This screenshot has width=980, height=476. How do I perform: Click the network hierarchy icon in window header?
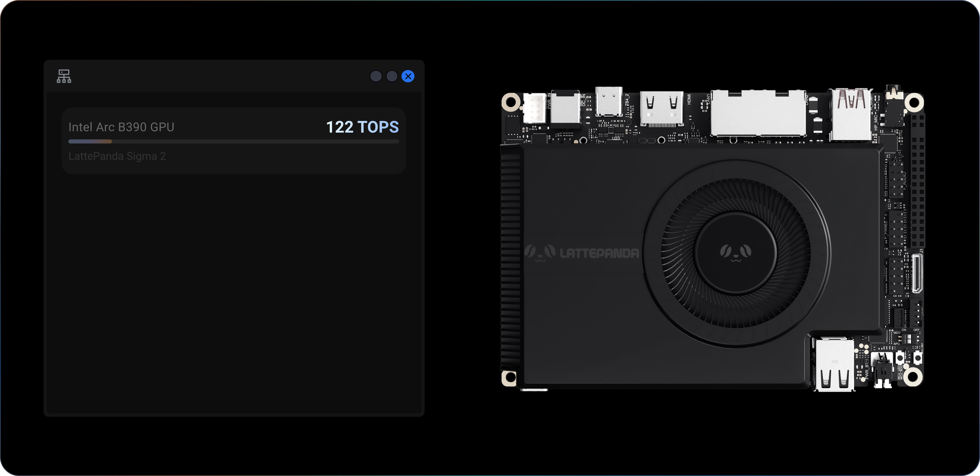[x=64, y=76]
